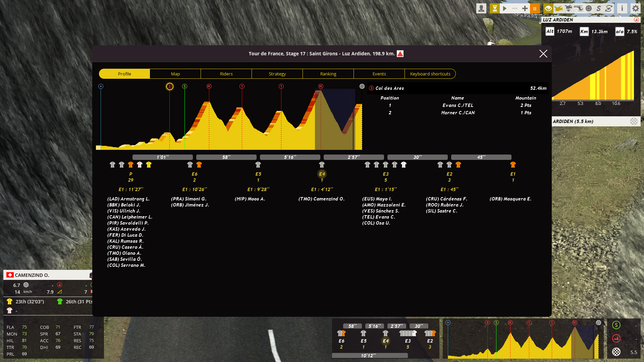The width and height of the screenshot is (644, 362).
Task: Select group E6 jerseys in the dialog
Action: 195,165
